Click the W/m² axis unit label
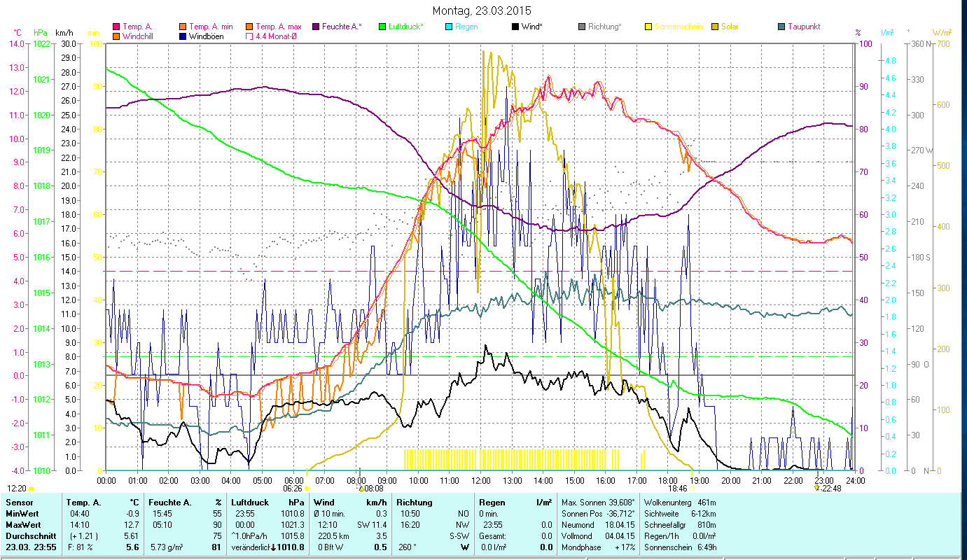967x560 pixels. point(942,33)
